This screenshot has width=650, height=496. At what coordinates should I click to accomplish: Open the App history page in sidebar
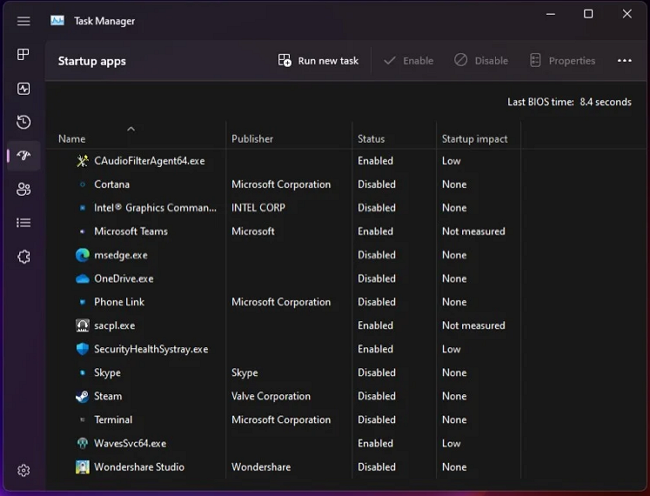[x=24, y=122]
